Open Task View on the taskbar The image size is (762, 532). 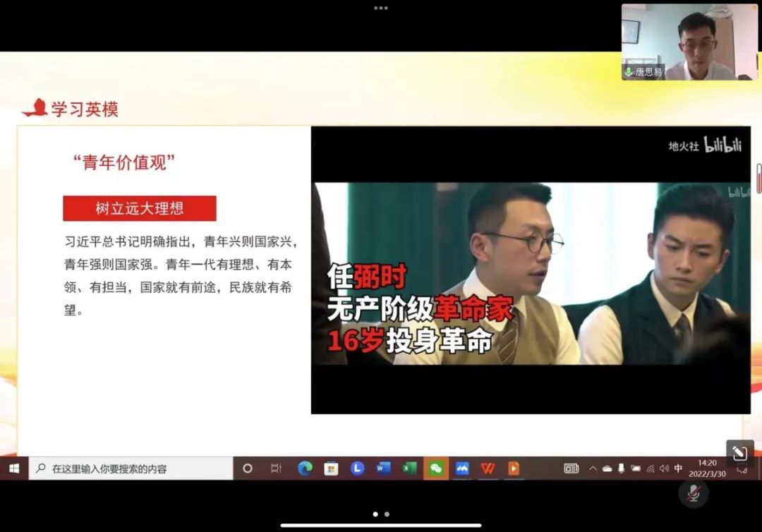click(276, 468)
